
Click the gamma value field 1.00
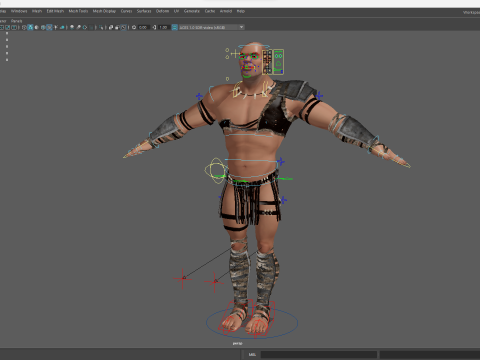163,27
